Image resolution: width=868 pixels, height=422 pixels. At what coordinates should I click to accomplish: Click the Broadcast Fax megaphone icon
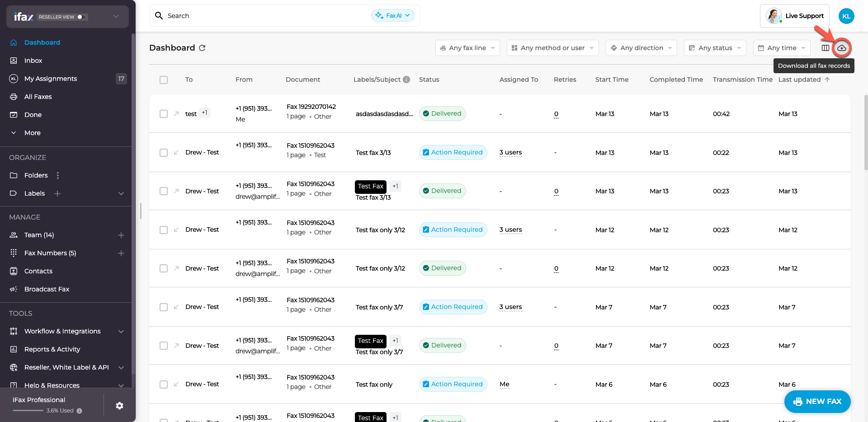click(14, 289)
